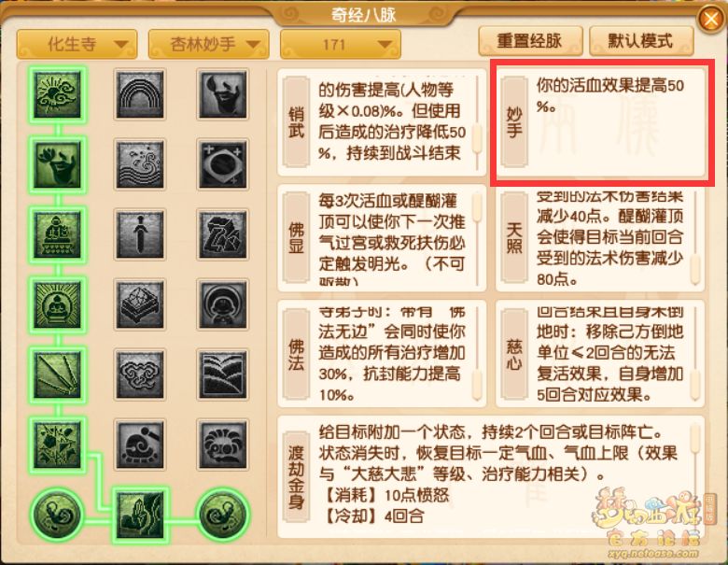Choose the seated Buddha on lotus icon
This screenshot has width=728, height=565.
[58, 234]
